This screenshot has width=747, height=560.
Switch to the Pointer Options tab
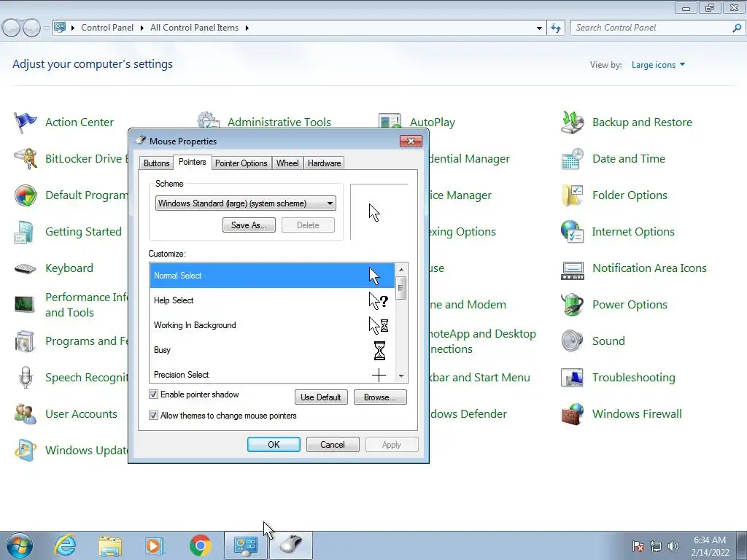[x=241, y=163]
